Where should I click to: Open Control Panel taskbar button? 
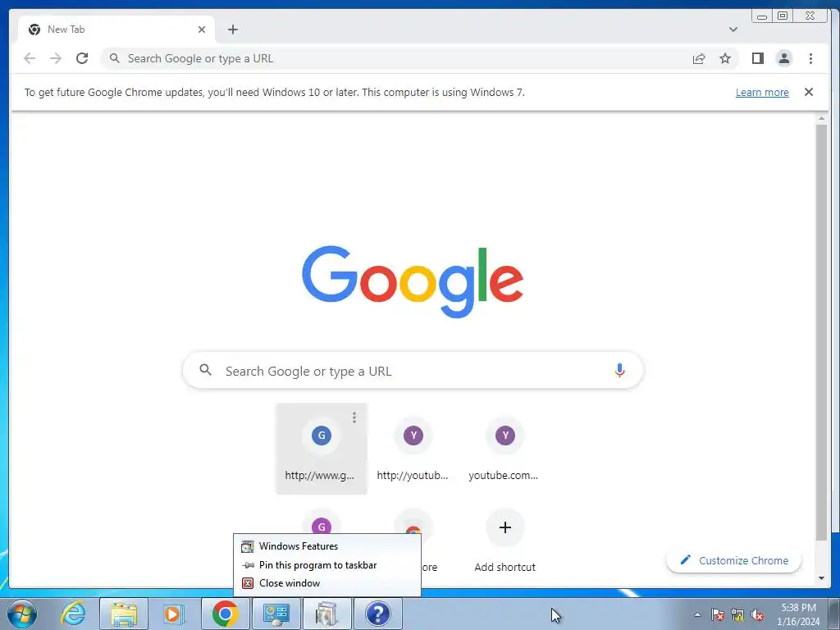coord(276,614)
